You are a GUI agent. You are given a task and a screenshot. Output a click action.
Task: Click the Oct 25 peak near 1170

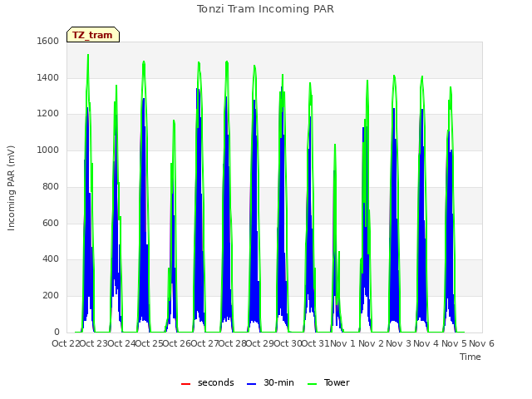coord(174,120)
